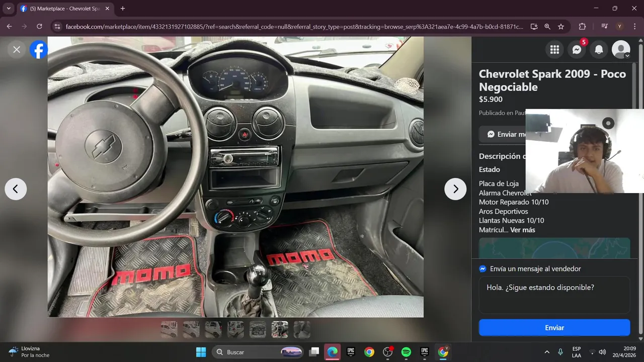Open the Llovizna weather widget

click(x=29, y=352)
